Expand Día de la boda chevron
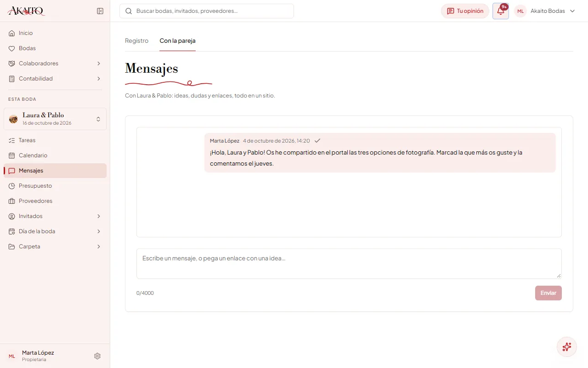Image resolution: width=588 pixels, height=368 pixels. tap(98, 231)
